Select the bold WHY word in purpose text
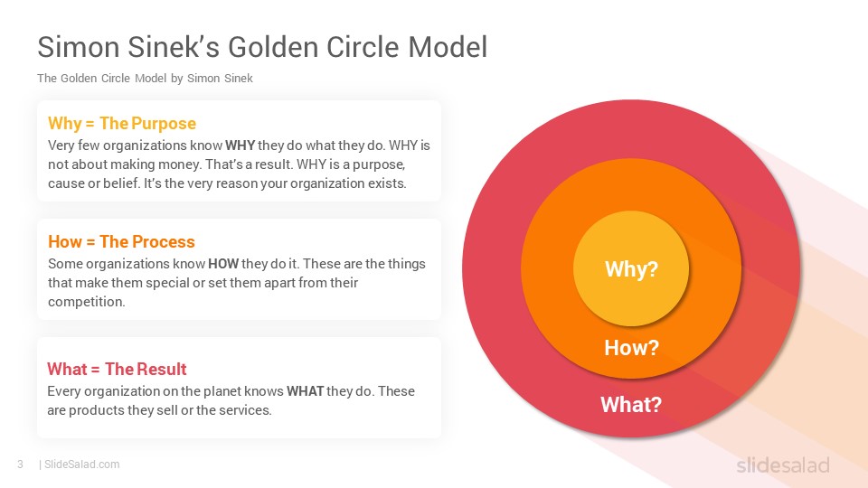This screenshot has height=488, width=868. click(240, 145)
